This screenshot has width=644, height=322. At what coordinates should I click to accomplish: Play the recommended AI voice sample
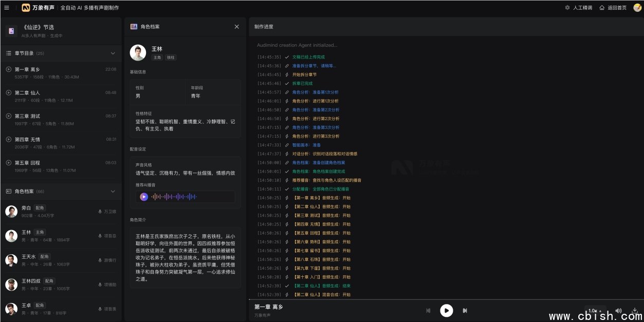pyautogui.click(x=144, y=197)
